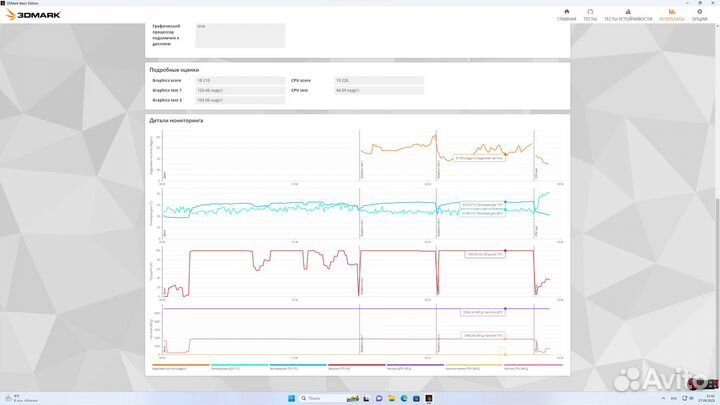Toggle the blue GPU temperature legend item
Image resolution: width=720 pixels, height=405 pixels.
[x=298, y=367]
